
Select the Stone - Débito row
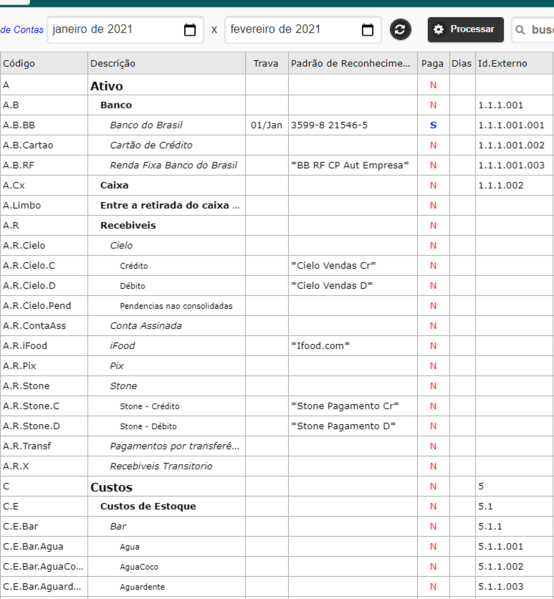point(276,426)
